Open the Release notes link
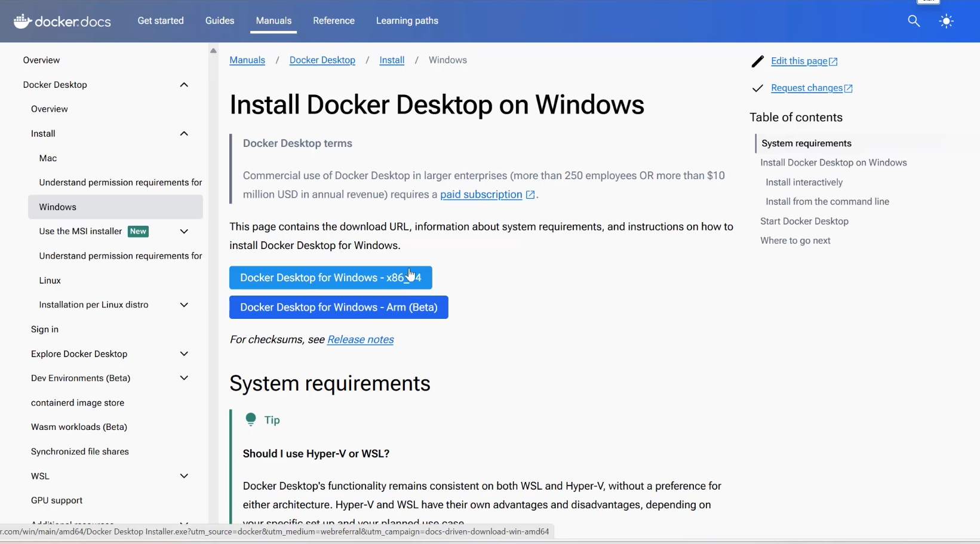980x544 pixels. pos(361,340)
